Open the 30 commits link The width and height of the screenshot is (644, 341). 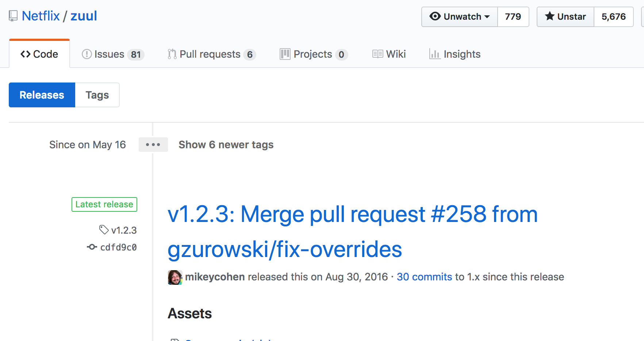[x=425, y=277]
